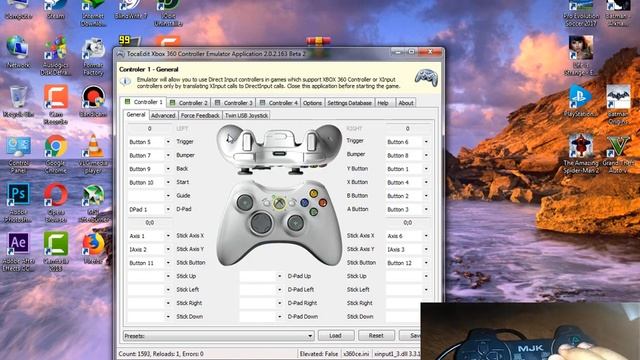
Task: Open the Options tab
Action: pos(312,103)
